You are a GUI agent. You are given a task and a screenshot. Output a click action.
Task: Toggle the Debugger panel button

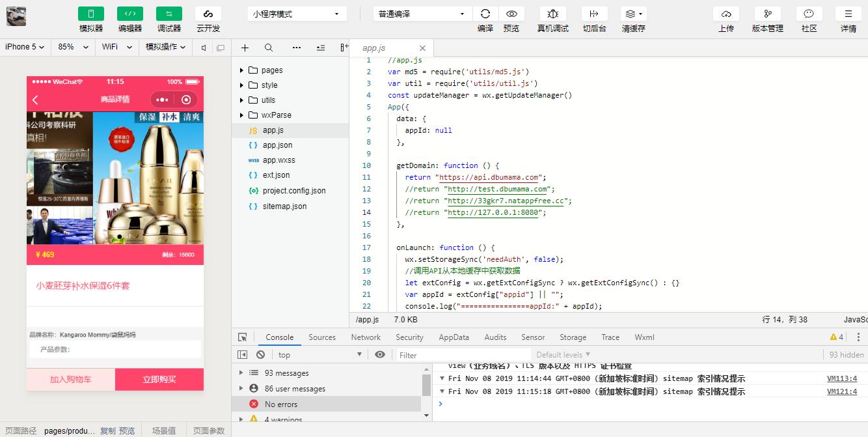pos(169,14)
